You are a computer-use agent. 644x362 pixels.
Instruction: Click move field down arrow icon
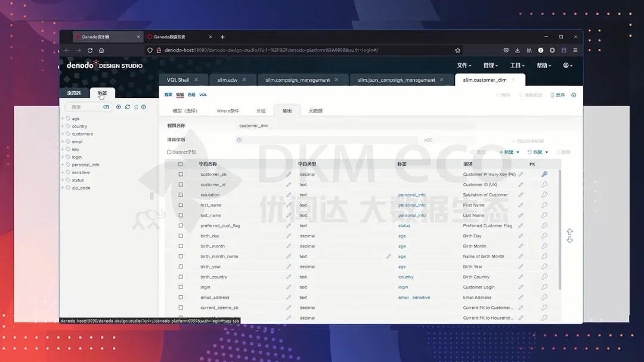tap(569, 240)
